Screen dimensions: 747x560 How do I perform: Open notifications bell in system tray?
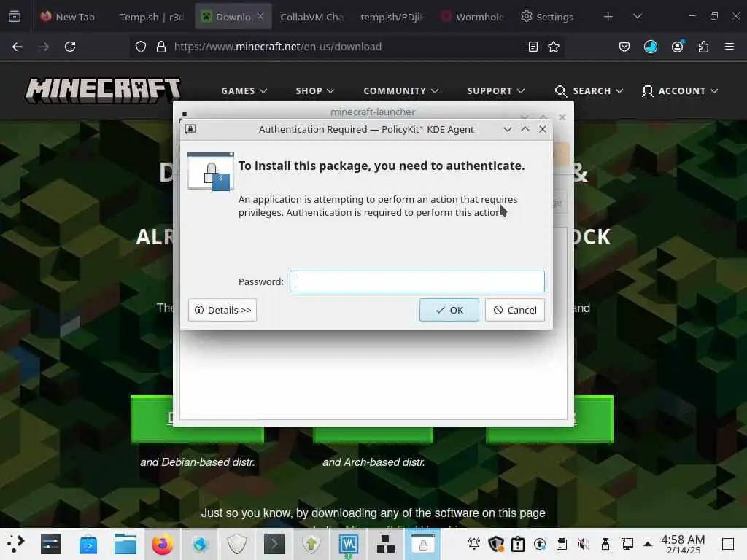pos(474,544)
